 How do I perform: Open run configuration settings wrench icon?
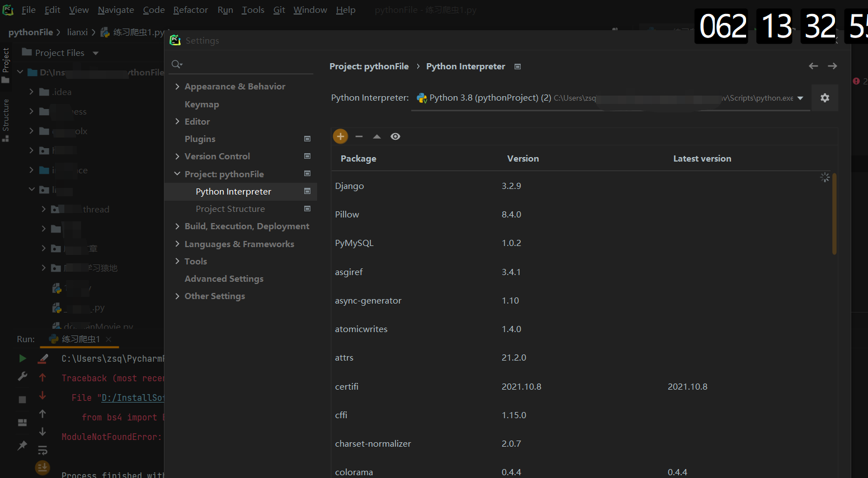[22, 376]
